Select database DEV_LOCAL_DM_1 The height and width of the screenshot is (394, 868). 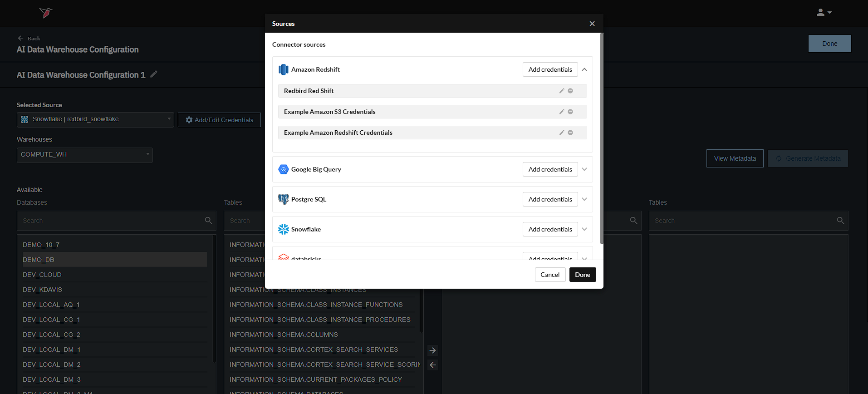(x=115, y=350)
